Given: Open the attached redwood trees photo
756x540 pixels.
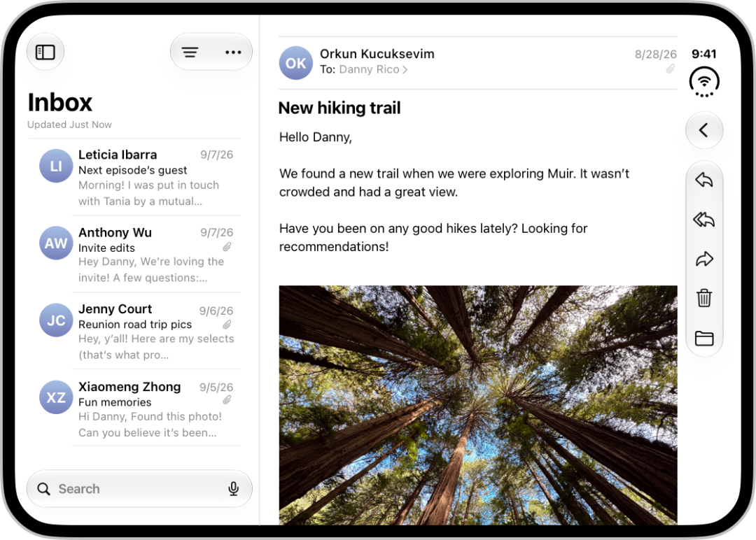Looking at the screenshot, I should 478,405.
